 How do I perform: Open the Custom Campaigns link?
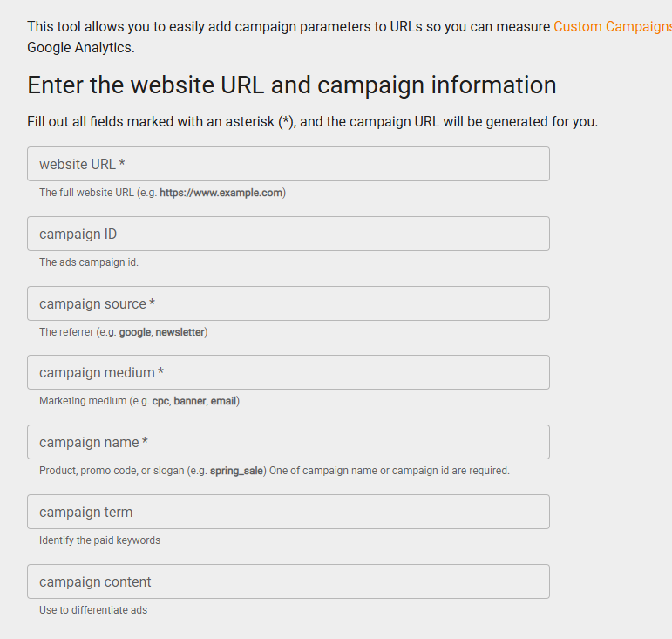click(x=612, y=26)
